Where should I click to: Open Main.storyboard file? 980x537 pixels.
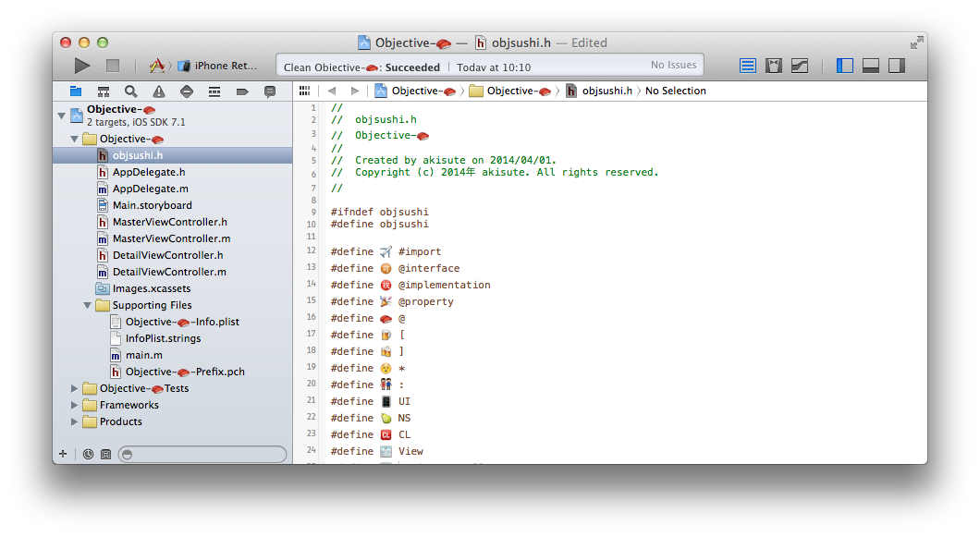point(152,205)
